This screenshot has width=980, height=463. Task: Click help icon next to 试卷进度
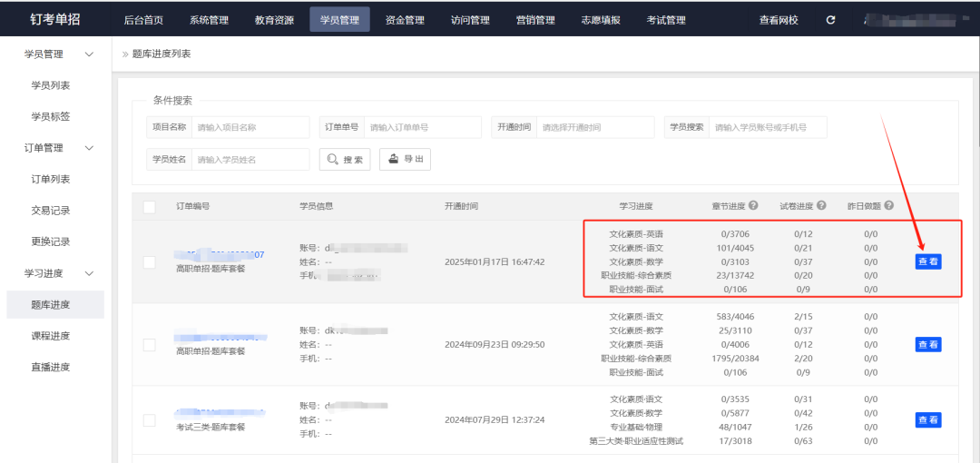click(821, 206)
